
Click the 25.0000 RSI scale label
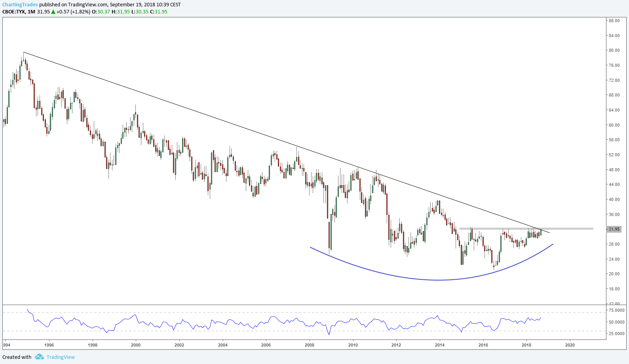coord(616,334)
